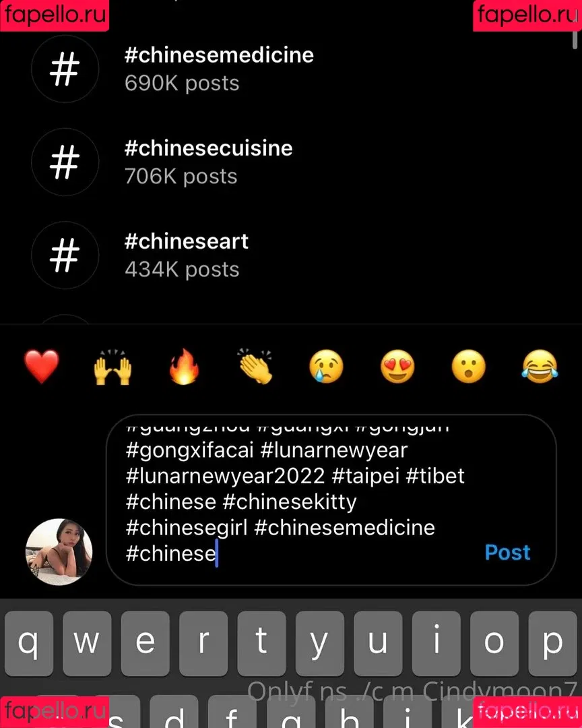Image resolution: width=582 pixels, height=728 pixels.
Task: Tap the T key
Action: point(261,642)
